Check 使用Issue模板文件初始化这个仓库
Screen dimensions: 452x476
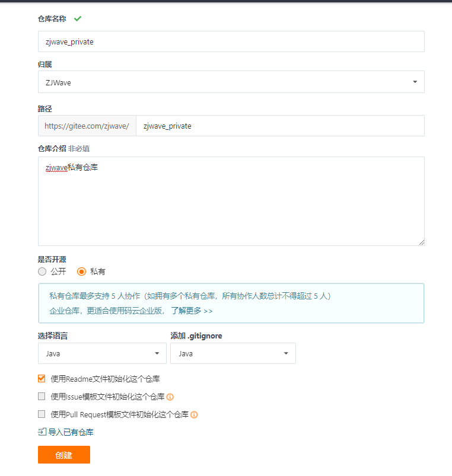(42, 397)
